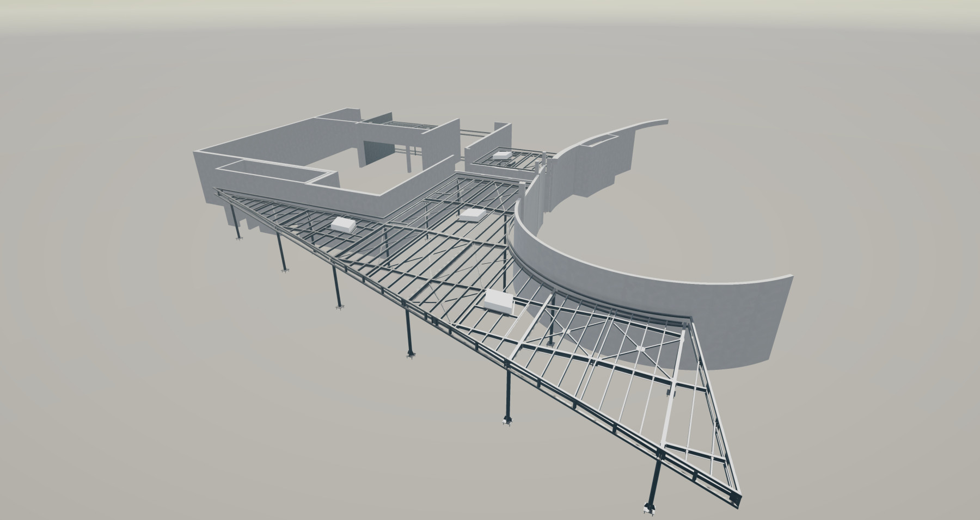
Task: Pick the far-left outer corner of the concrete block
Action: pyautogui.click(x=195, y=153)
